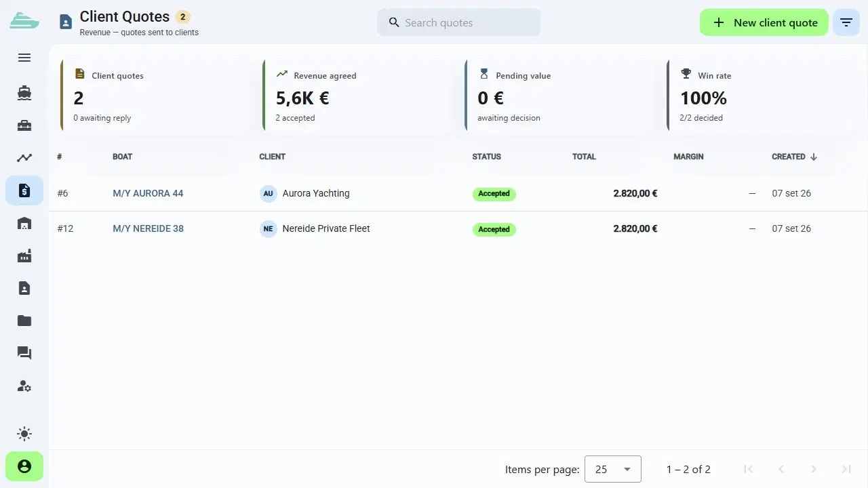Open the account profile button
Screen dimensions: 868x488
tap(24, 466)
